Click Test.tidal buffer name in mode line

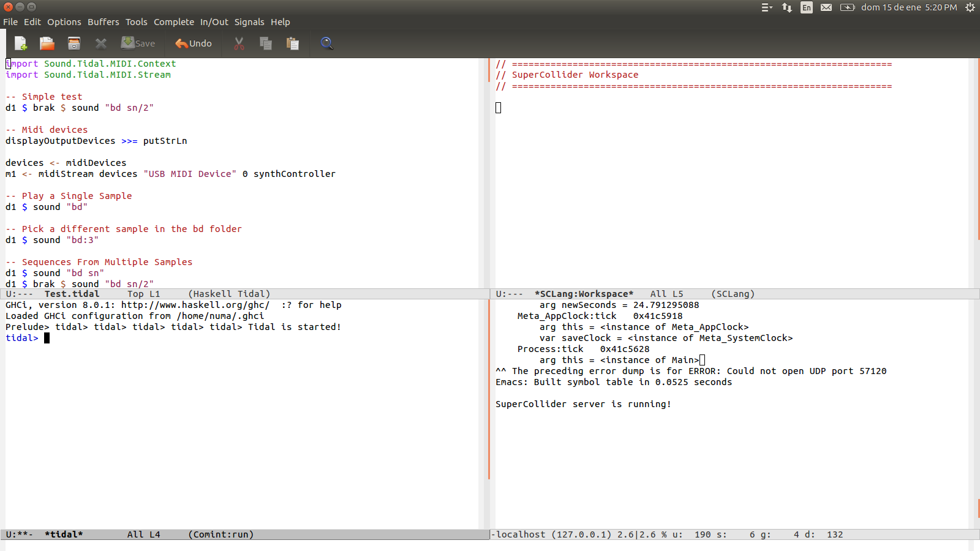[x=72, y=294]
